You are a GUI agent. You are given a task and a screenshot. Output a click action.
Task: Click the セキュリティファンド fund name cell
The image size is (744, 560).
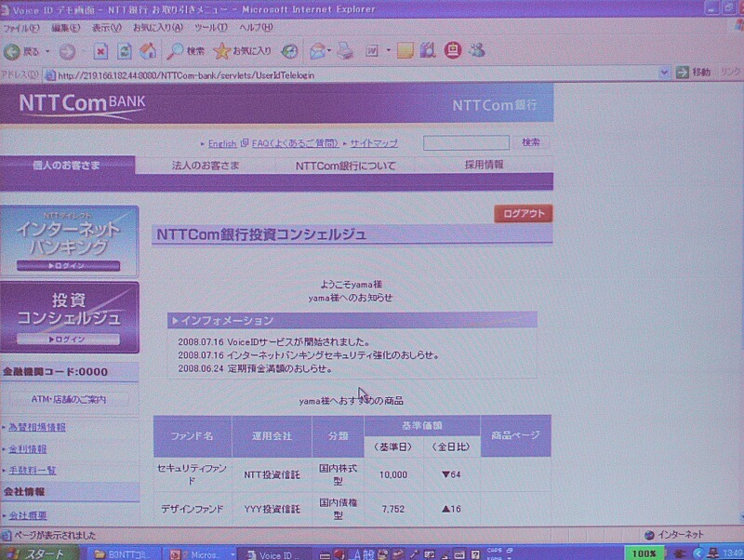[192, 474]
